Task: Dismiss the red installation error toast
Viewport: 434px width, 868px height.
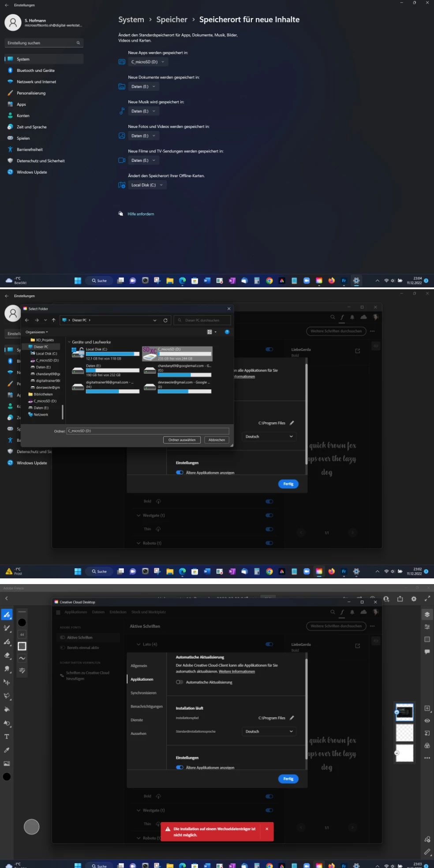Action: 267,829
